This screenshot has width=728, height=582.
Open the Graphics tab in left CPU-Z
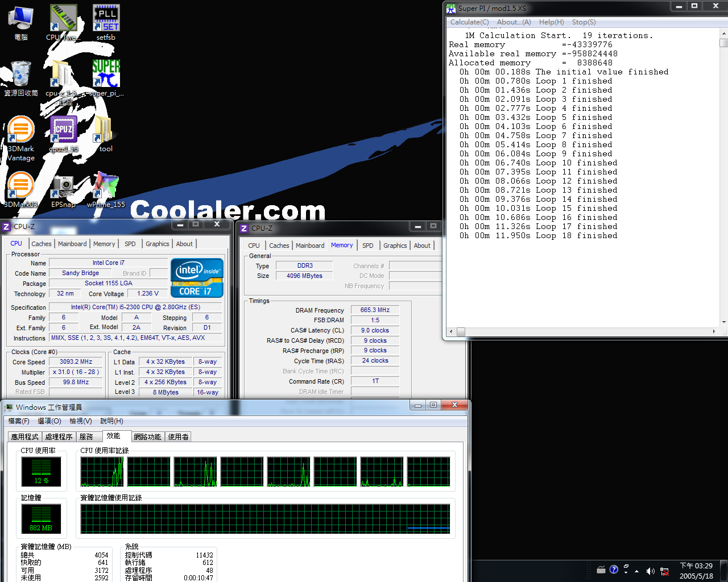coord(157,244)
